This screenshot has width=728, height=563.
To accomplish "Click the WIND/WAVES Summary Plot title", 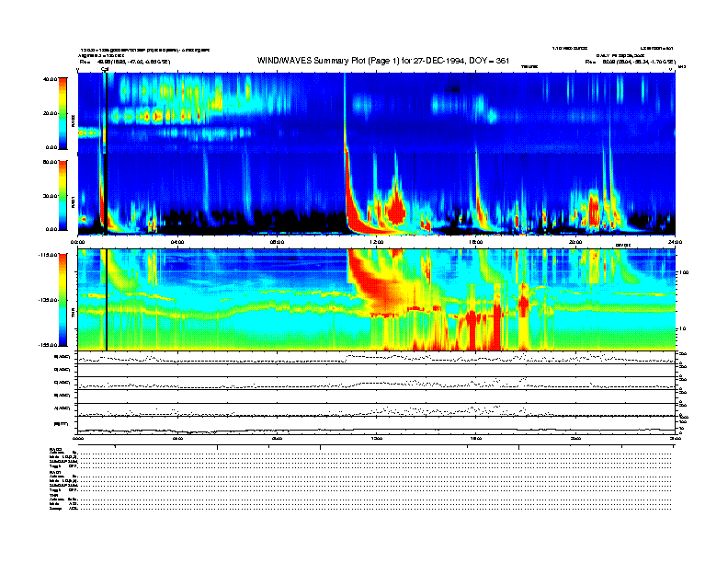I will point(383,61).
